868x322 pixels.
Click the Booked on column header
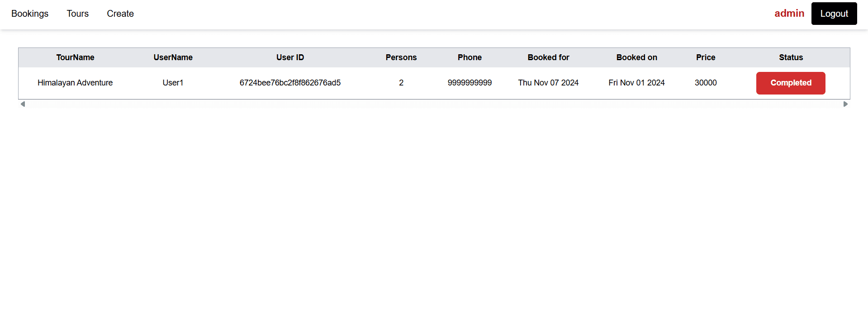[636, 57]
